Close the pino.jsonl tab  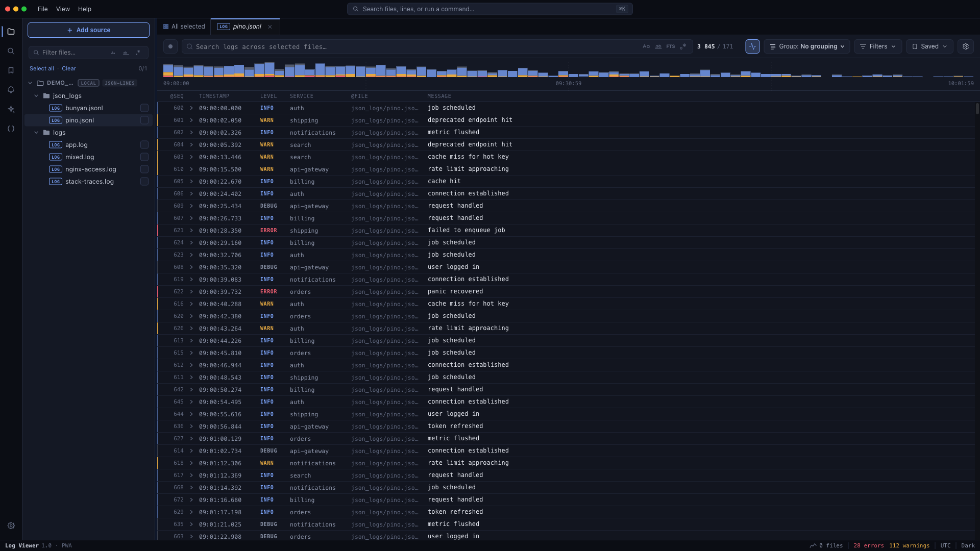270,27
